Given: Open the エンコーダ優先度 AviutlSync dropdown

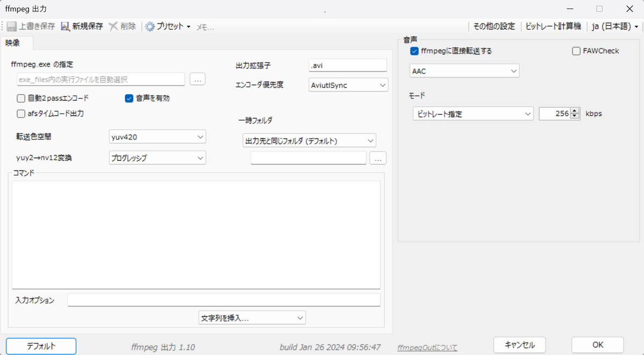Looking at the screenshot, I should [348, 85].
